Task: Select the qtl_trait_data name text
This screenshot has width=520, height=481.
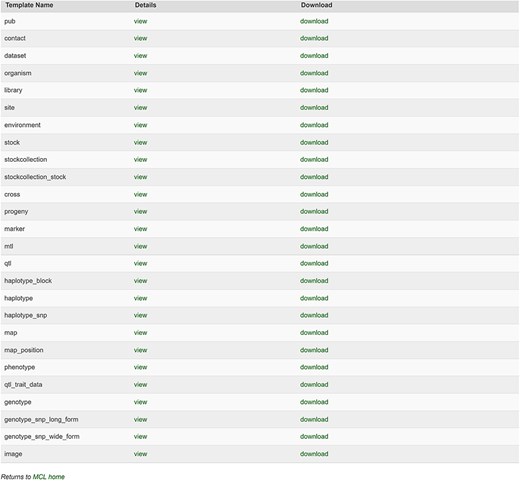Action: (x=23, y=385)
